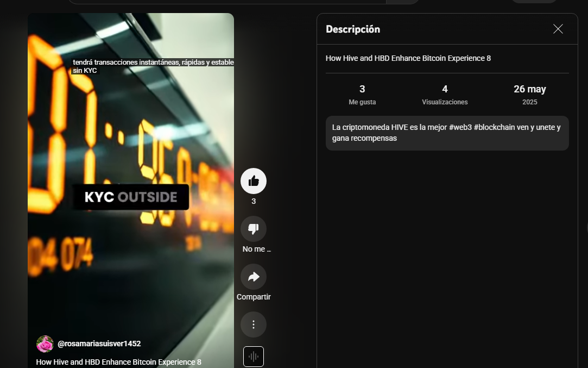This screenshot has height=368, width=588.
Task: Click the KYC OUTSIDE text in video
Action: point(131,197)
